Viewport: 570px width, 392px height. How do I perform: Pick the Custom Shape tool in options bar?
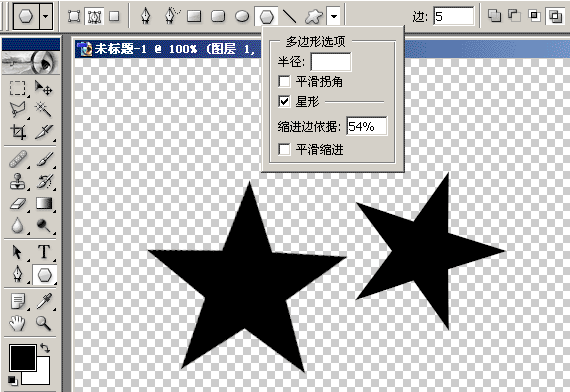pyautogui.click(x=313, y=16)
